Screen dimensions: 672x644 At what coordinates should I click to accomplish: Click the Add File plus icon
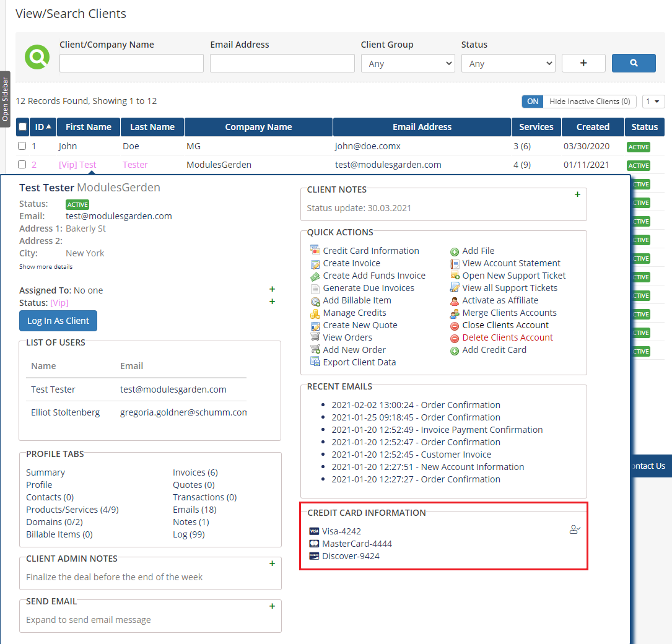[x=454, y=251]
